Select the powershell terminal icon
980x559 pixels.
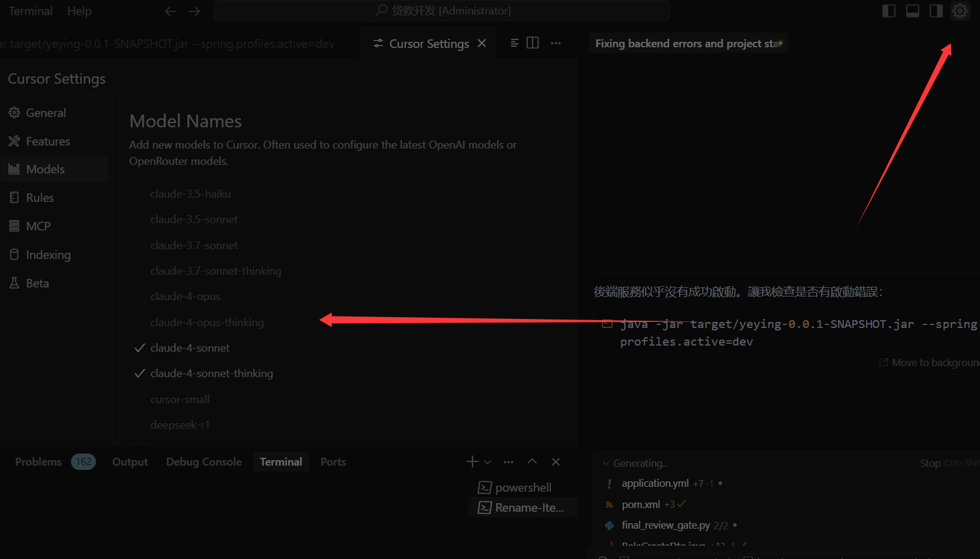(485, 487)
